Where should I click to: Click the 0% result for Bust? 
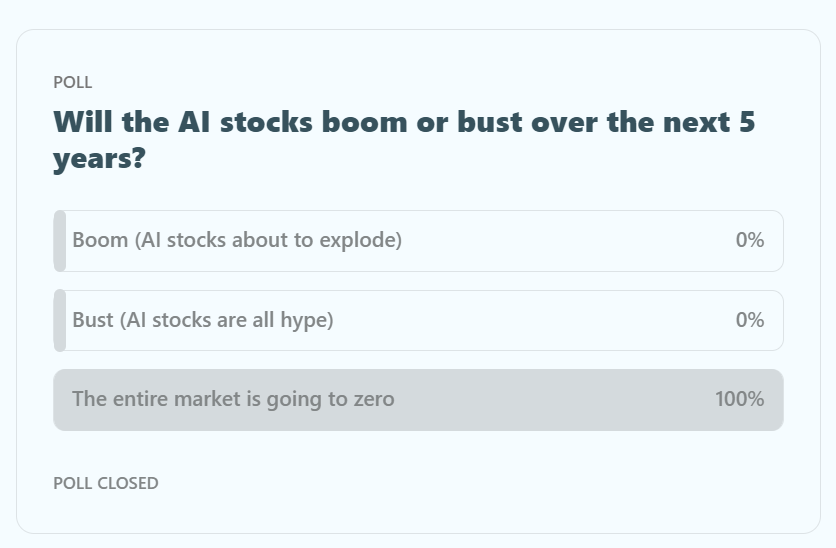click(x=749, y=321)
